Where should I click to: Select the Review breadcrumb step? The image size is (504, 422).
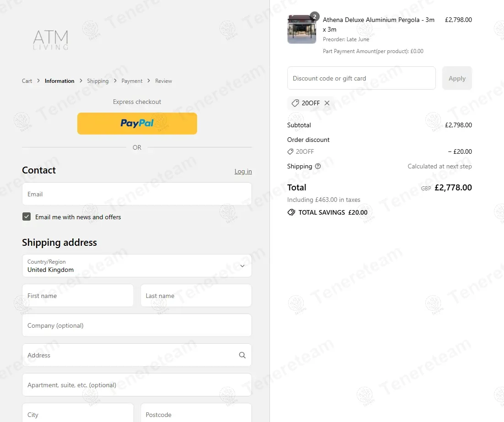point(164,81)
